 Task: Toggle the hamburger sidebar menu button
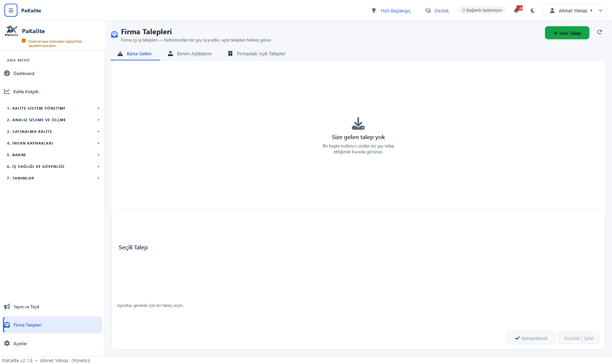[11, 11]
